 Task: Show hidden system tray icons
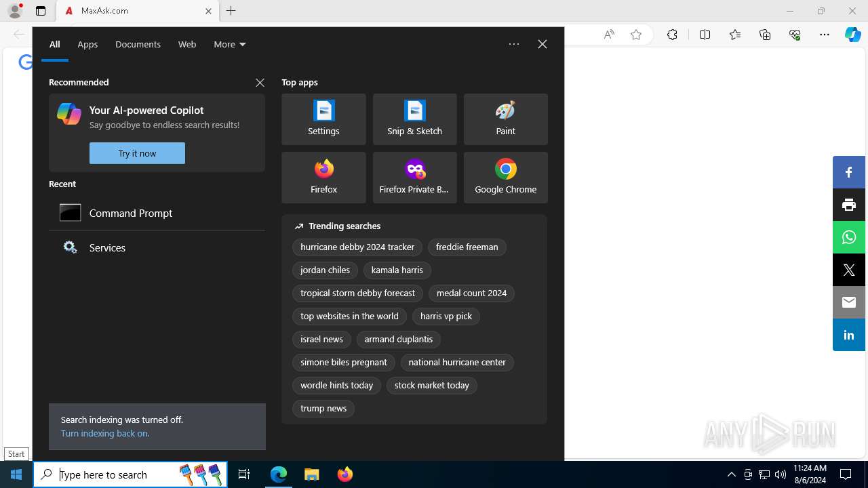click(x=731, y=474)
